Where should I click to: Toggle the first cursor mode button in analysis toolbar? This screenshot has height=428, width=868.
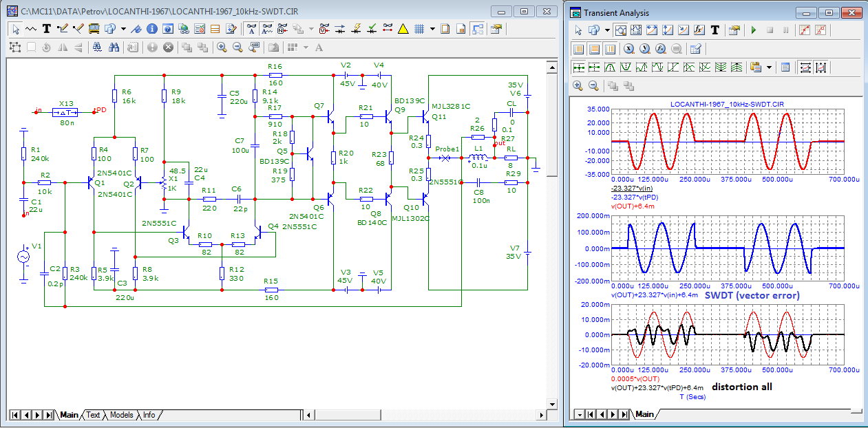[x=578, y=67]
